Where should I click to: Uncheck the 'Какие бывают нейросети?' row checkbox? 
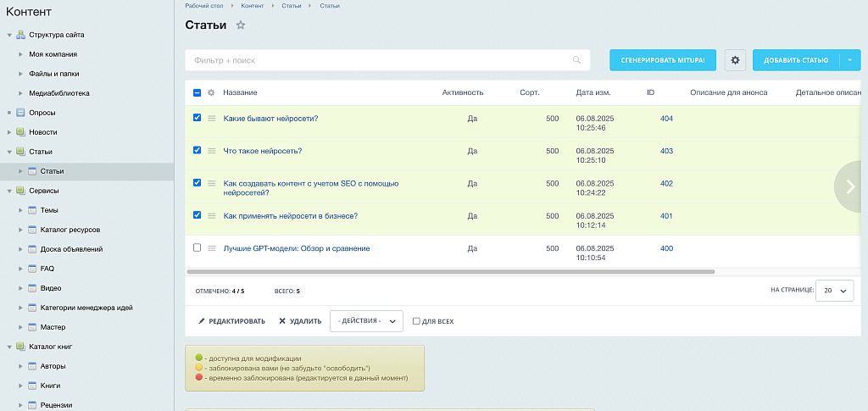pyautogui.click(x=198, y=118)
